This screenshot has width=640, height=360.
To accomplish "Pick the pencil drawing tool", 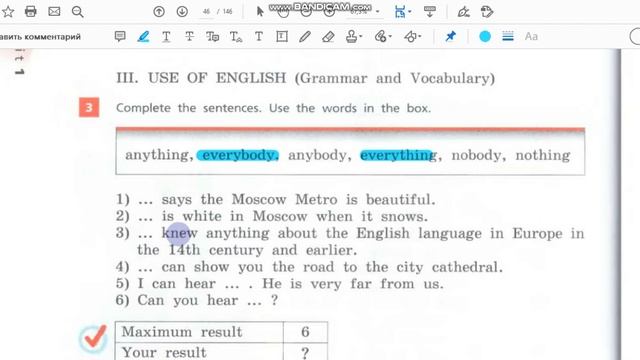I will [305, 37].
